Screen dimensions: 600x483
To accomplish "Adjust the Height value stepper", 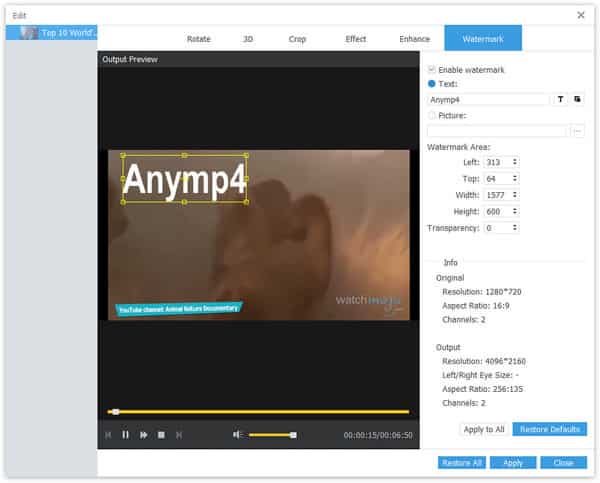I will click(x=515, y=211).
